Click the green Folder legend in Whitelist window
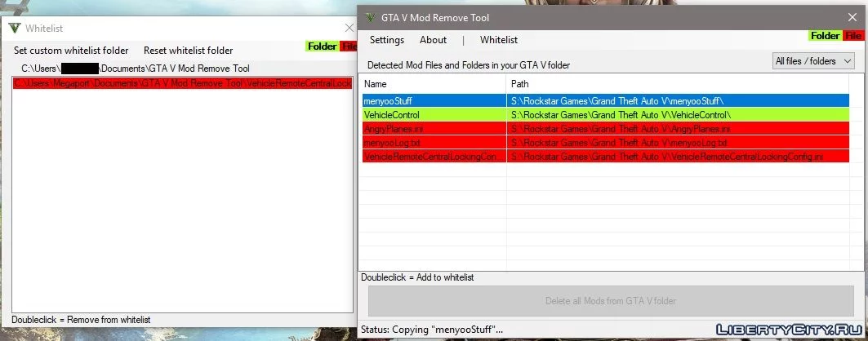Screen dimensions: 868x341 click(323, 46)
